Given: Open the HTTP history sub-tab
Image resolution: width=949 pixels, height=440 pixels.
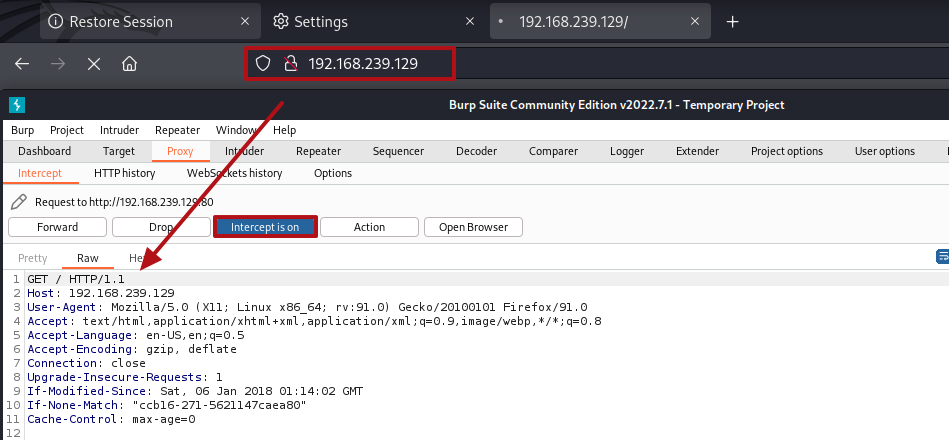Looking at the screenshot, I should (x=125, y=173).
